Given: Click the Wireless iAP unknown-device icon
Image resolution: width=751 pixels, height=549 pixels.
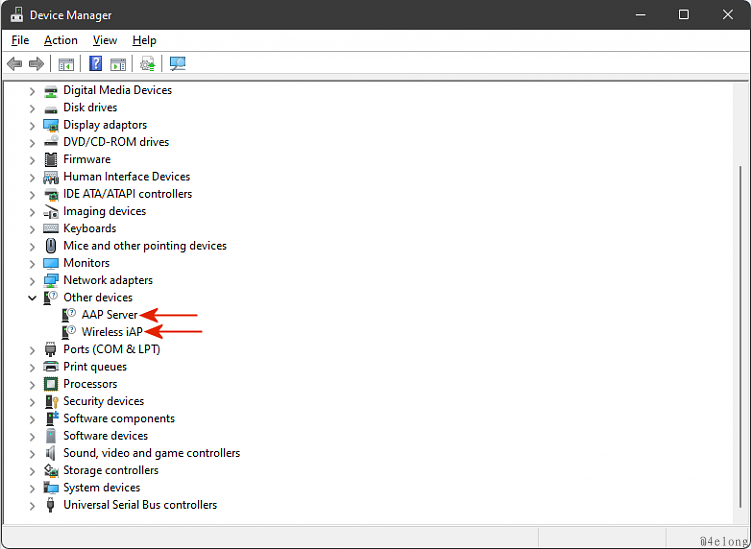Looking at the screenshot, I should point(69,332).
